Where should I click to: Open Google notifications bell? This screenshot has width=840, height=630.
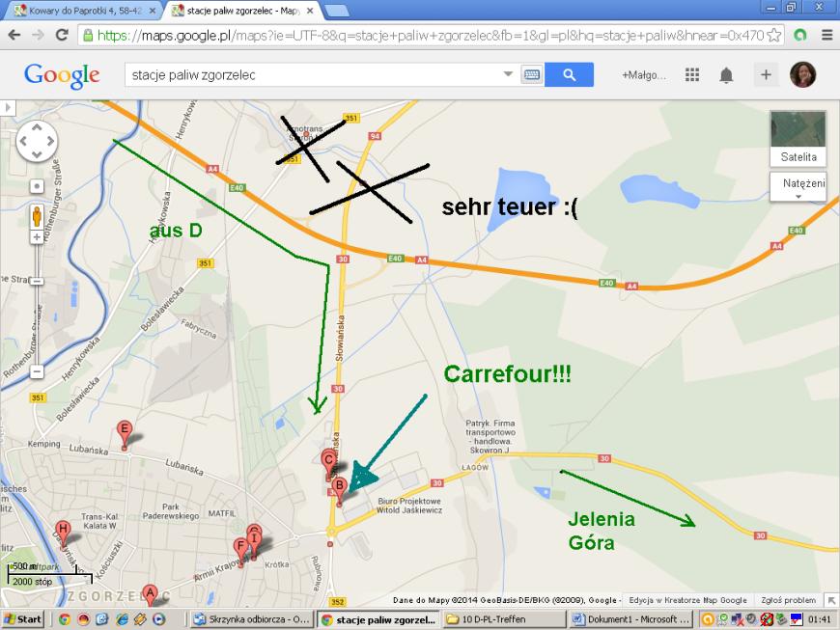(x=726, y=75)
